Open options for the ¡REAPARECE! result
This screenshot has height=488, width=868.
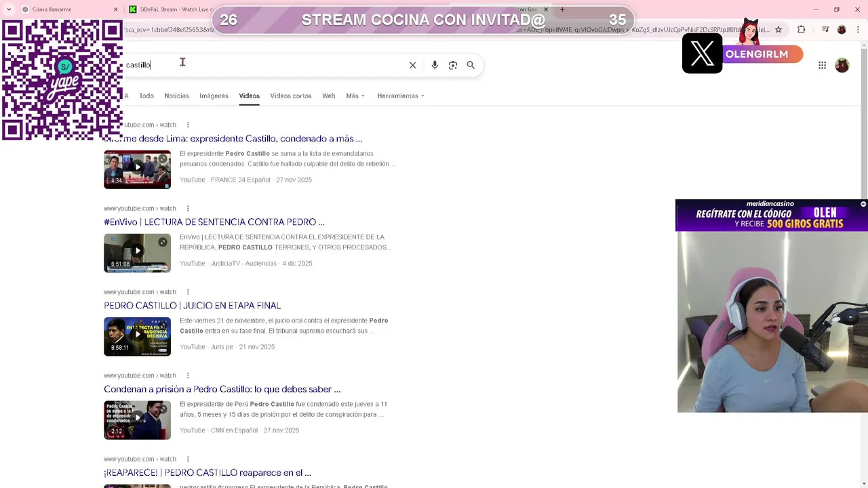(x=188, y=459)
